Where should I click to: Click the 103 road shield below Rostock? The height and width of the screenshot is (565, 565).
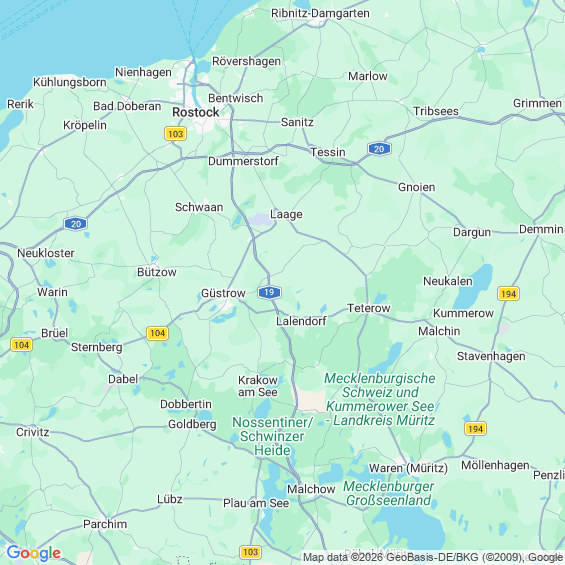point(175,134)
